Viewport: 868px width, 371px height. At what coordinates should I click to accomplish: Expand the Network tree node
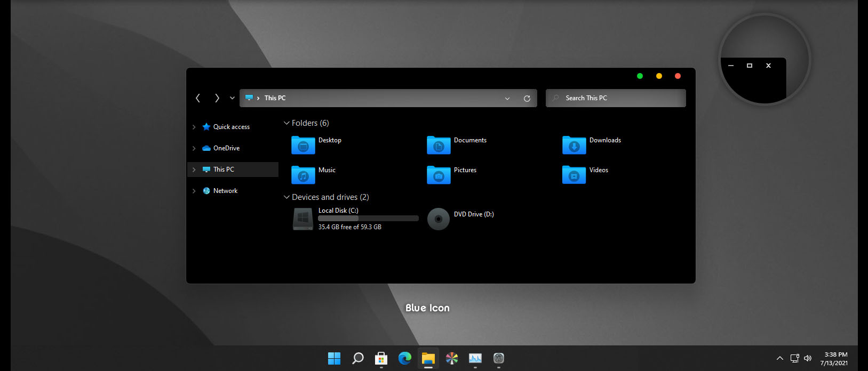[x=194, y=191]
